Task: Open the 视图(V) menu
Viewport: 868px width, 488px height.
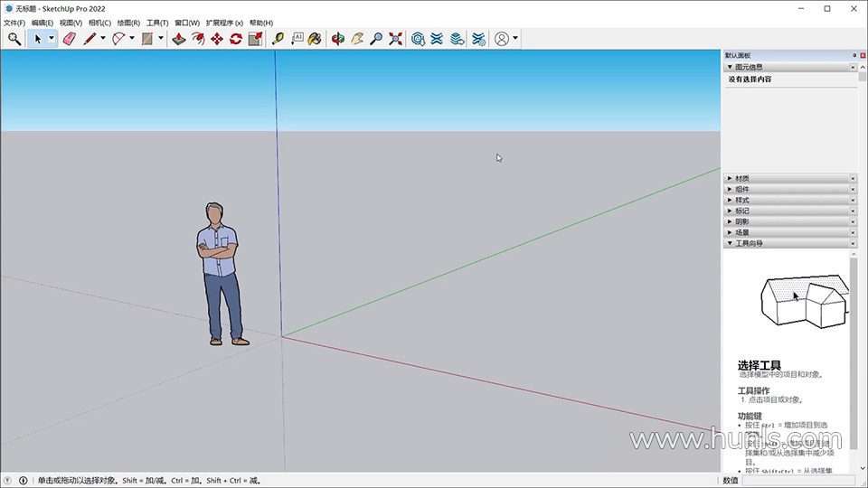Action: pyautogui.click(x=71, y=23)
